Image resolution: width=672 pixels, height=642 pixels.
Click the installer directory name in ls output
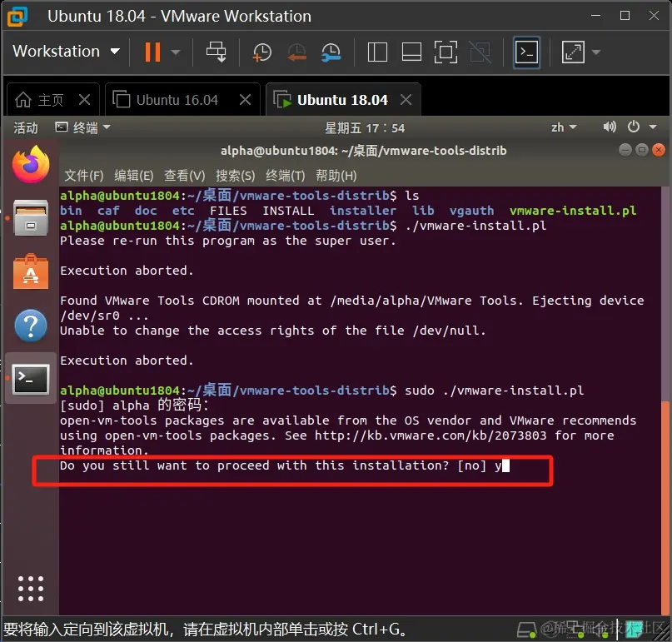[x=362, y=211]
